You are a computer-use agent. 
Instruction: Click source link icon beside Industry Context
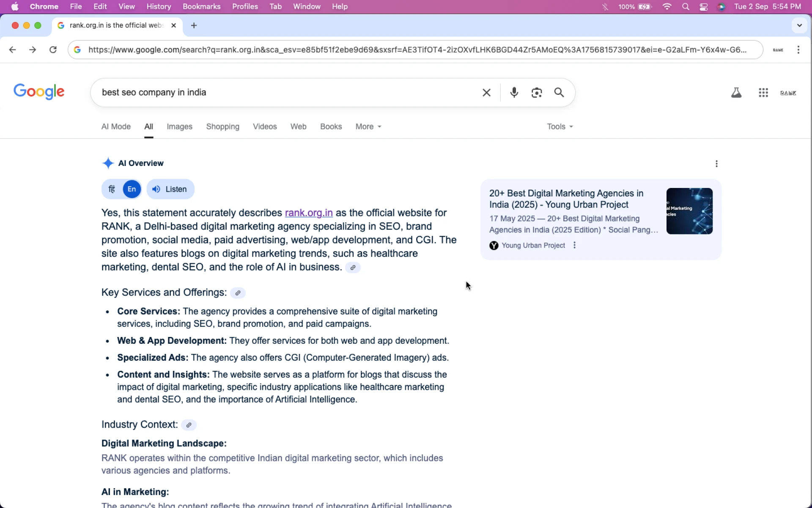(189, 425)
